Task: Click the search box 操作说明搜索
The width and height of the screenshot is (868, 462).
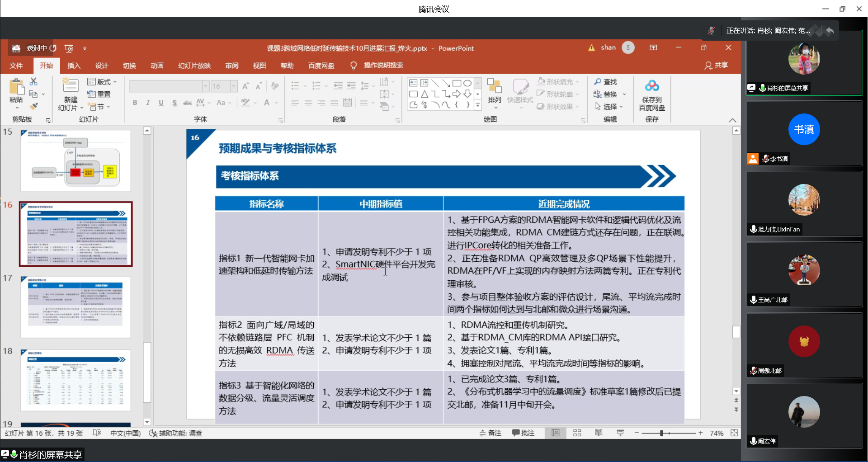Action: (383, 66)
